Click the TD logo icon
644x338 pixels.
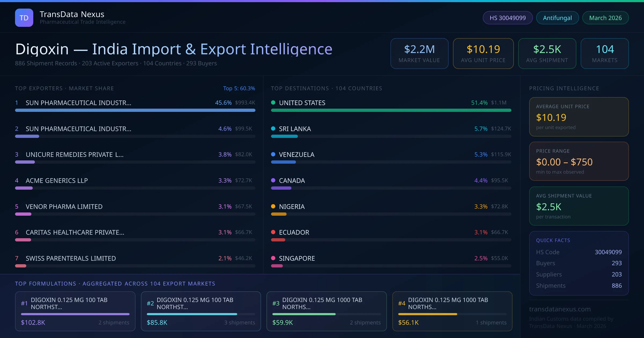(24, 18)
